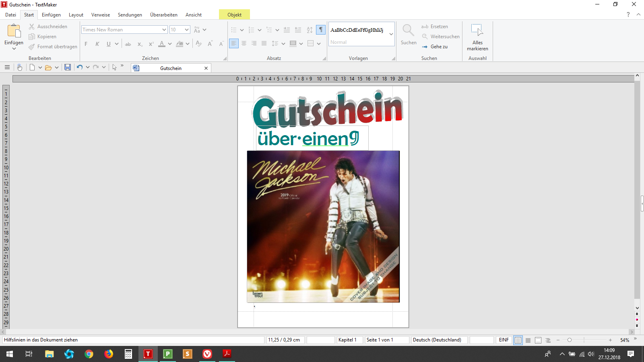
Task: Click Gehe zu button
Action: click(435, 47)
